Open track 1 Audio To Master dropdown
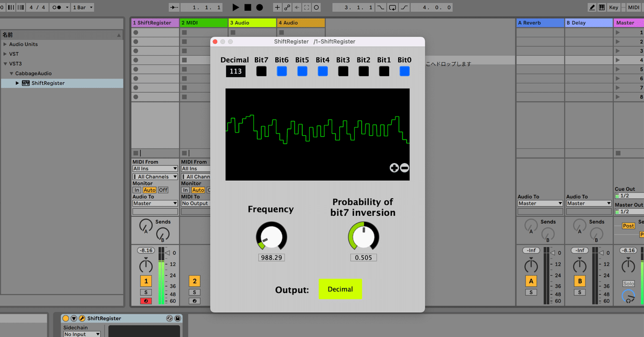The image size is (644, 337). coord(155,203)
